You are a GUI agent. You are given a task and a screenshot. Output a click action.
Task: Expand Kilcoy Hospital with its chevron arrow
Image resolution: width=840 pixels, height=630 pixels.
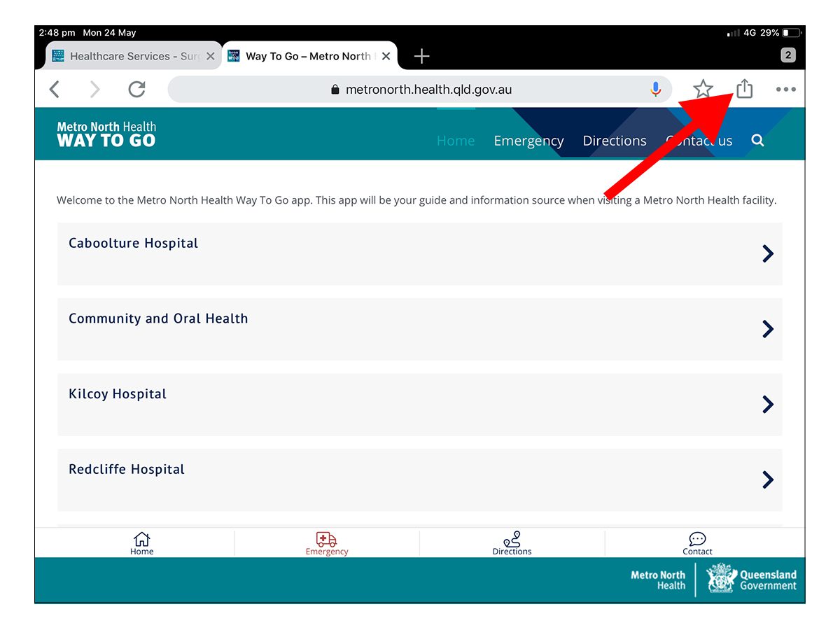(x=768, y=405)
